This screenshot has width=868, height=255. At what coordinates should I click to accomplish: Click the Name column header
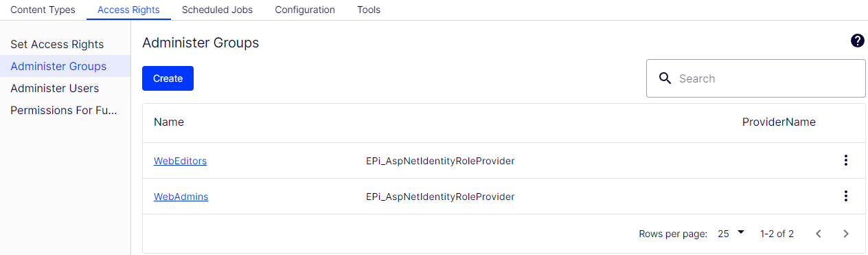[169, 122]
